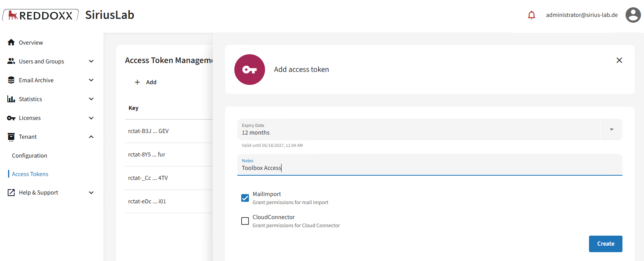
Task: Click the 'Add access token' heading
Action: click(x=302, y=70)
